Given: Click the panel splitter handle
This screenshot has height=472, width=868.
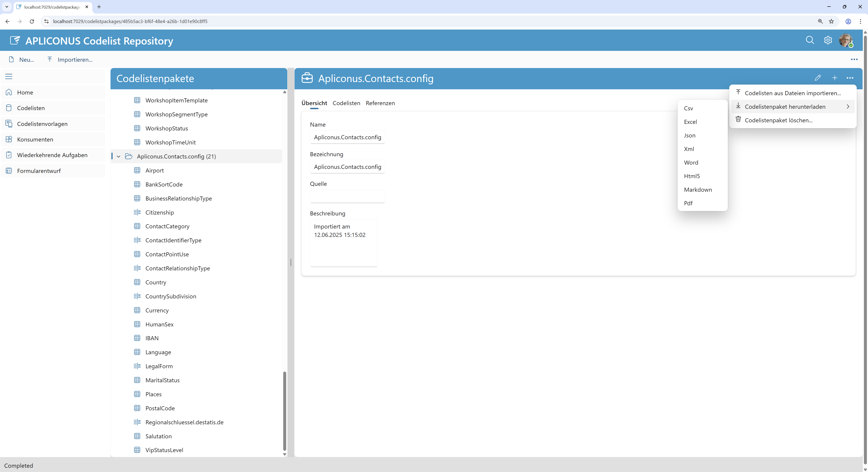Looking at the screenshot, I should coord(291,262).
